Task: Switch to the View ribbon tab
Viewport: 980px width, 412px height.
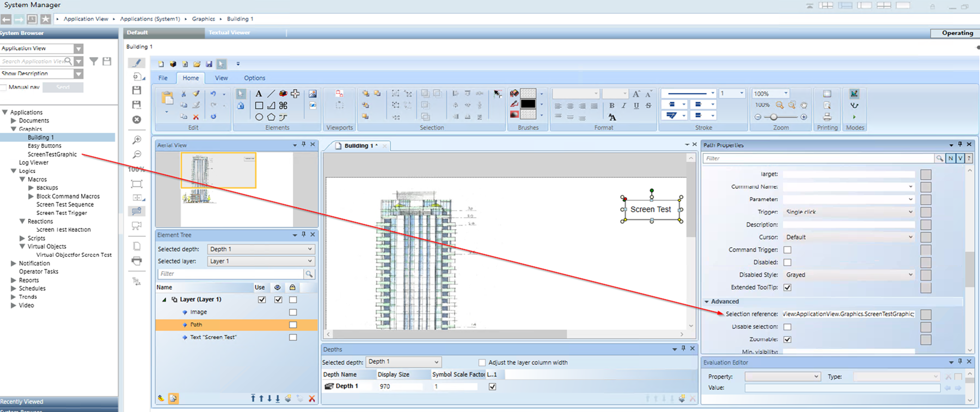Action: pos(221,78)
